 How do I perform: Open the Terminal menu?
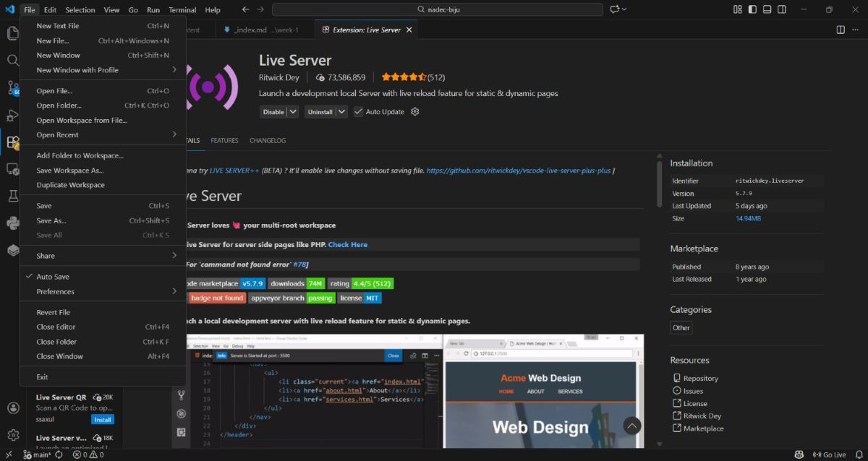click(x=182, y=9)
